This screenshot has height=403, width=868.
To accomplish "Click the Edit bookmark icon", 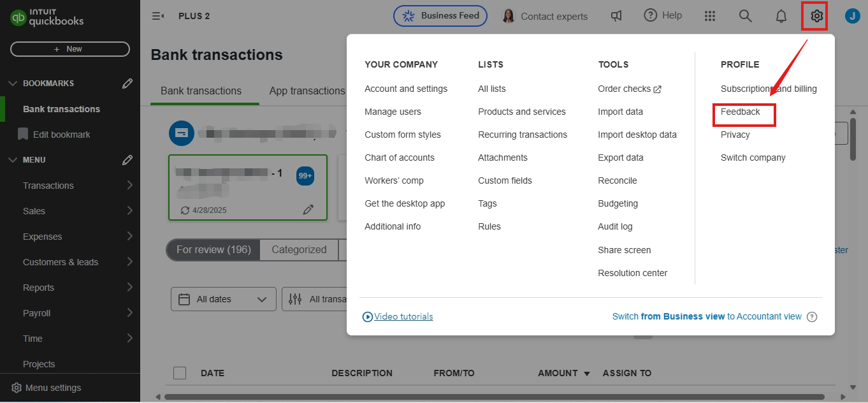I will [x=23, y=135].
